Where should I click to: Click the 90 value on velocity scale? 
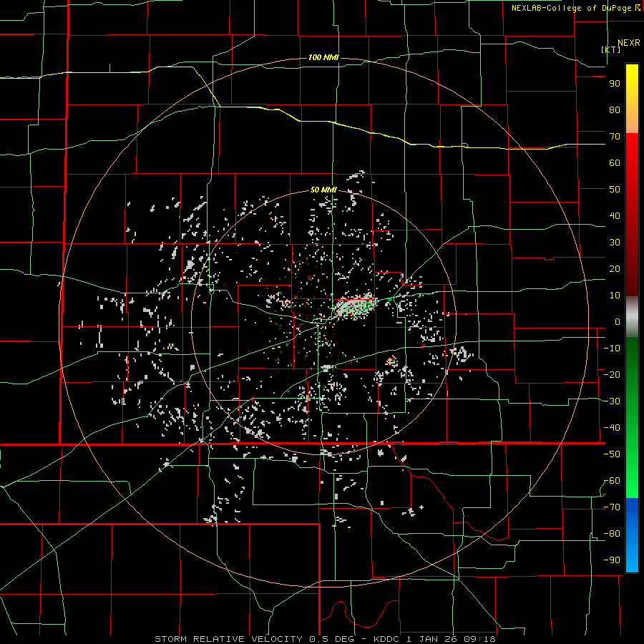tap(615, 84)
